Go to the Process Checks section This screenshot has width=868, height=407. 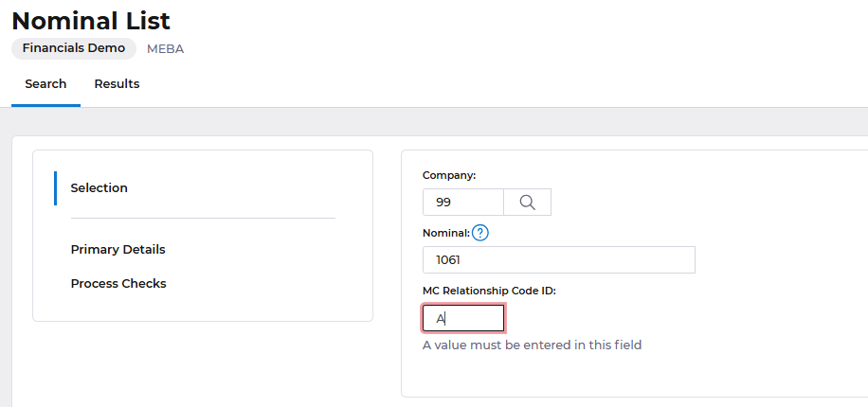118,283
